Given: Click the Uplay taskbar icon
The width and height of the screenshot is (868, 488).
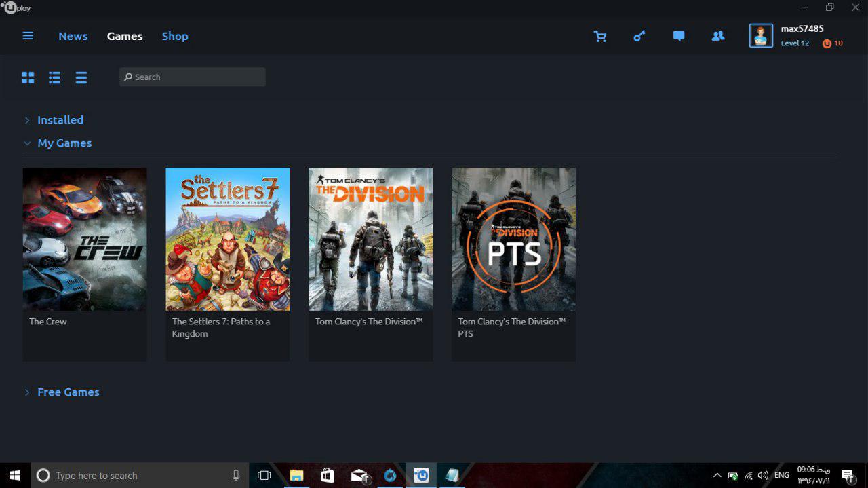Looking at the screenshot, I should 421,475.
